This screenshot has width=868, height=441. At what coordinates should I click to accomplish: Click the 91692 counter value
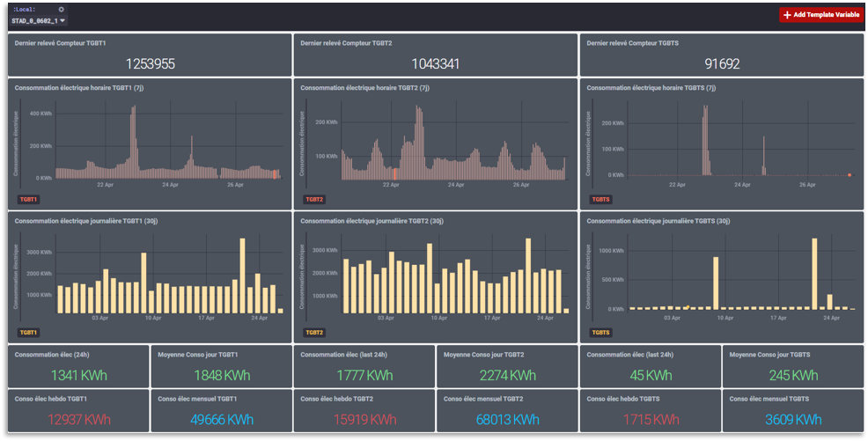[722, 64]
